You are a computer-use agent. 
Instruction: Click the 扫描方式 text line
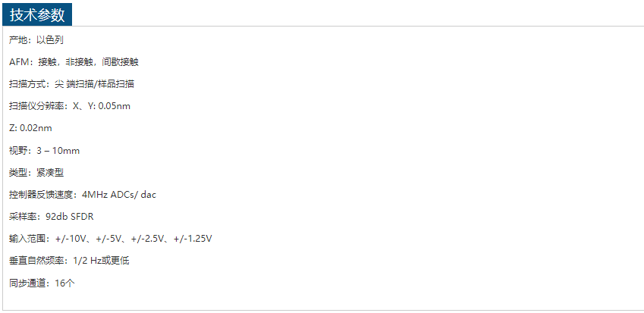71,85
